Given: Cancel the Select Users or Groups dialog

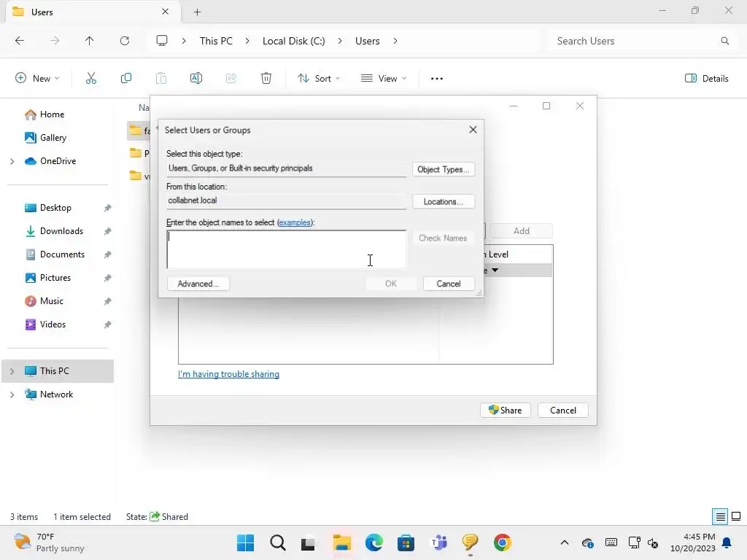Looking at the screenshot, I should 449,284.
